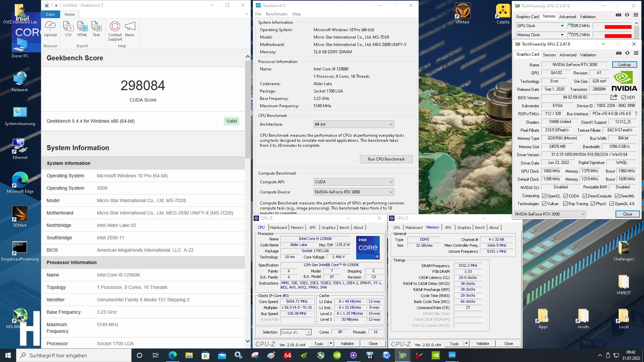Click Close button in right CPU-Z
The width and height of the screenshot is (644, 362).
click(x=508, y=344)
